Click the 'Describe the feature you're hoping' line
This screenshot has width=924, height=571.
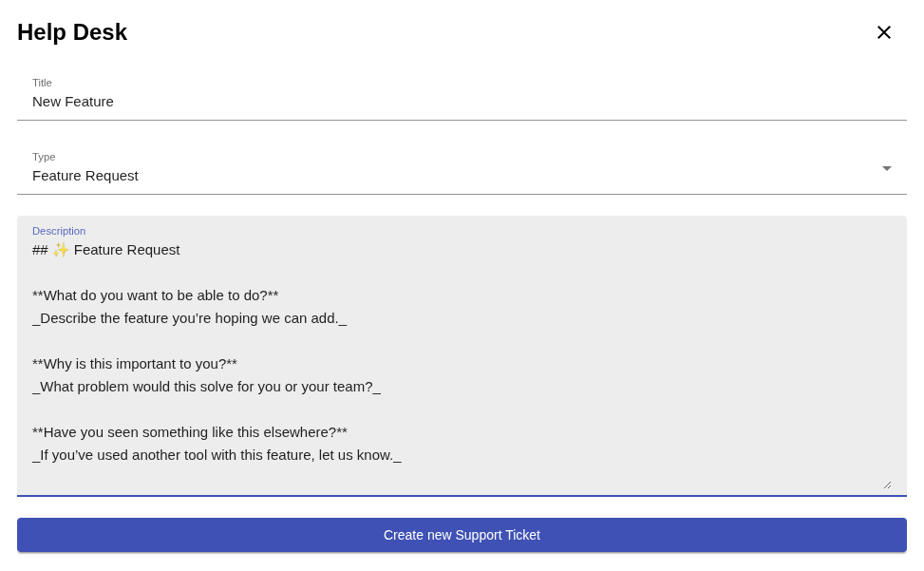click(x=190, y=319)
